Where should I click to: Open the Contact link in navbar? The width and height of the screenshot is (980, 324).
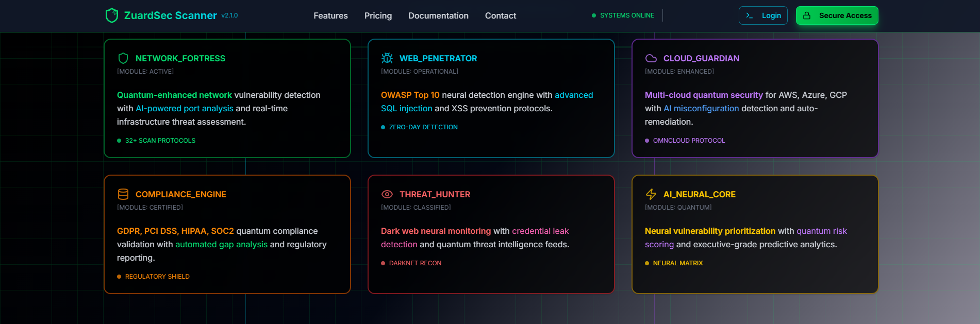[500, 15]
